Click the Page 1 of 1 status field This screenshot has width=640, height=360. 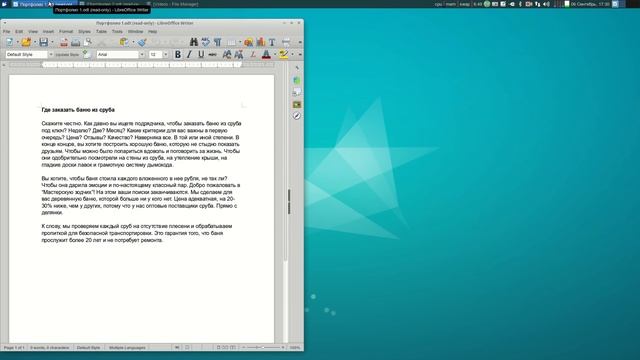coord(14,348)
